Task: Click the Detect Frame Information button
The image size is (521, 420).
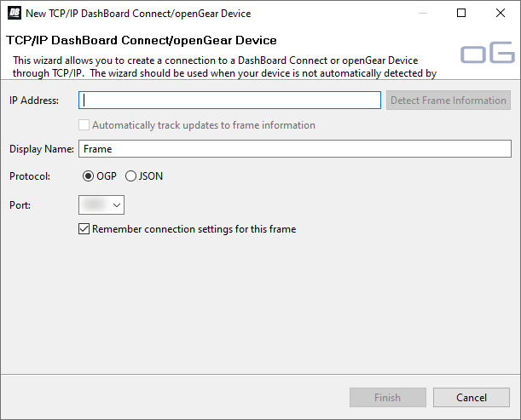Action: 449,101
